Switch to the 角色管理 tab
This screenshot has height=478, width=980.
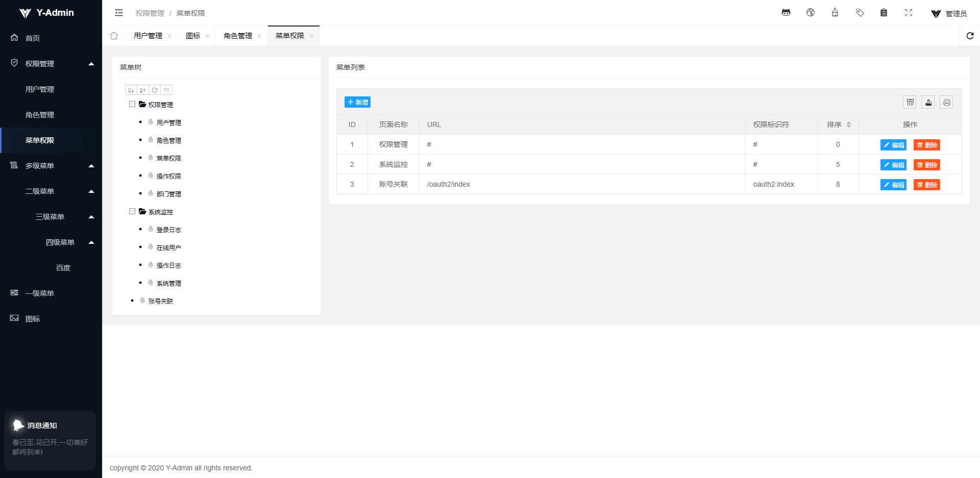point(238,36)
